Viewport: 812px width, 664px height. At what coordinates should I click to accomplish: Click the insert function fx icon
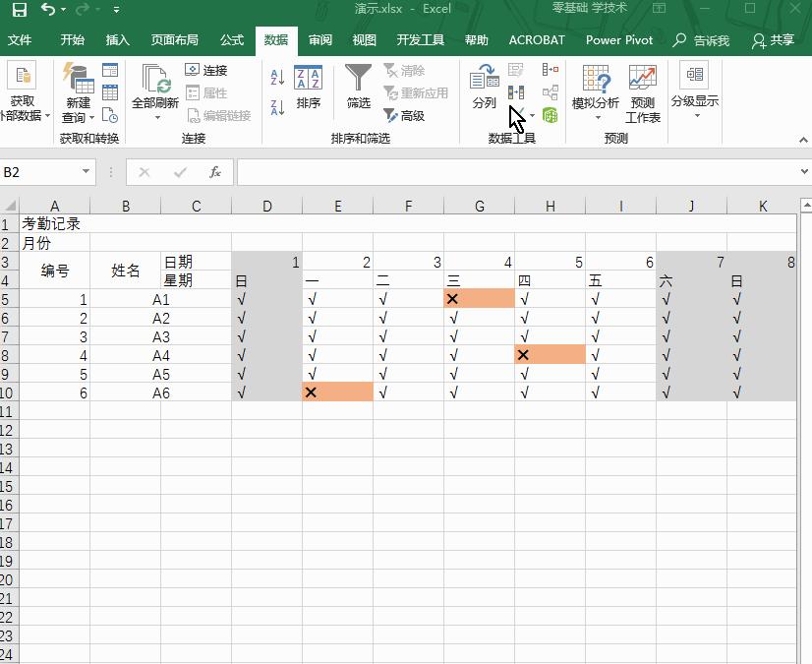(215, 172)
